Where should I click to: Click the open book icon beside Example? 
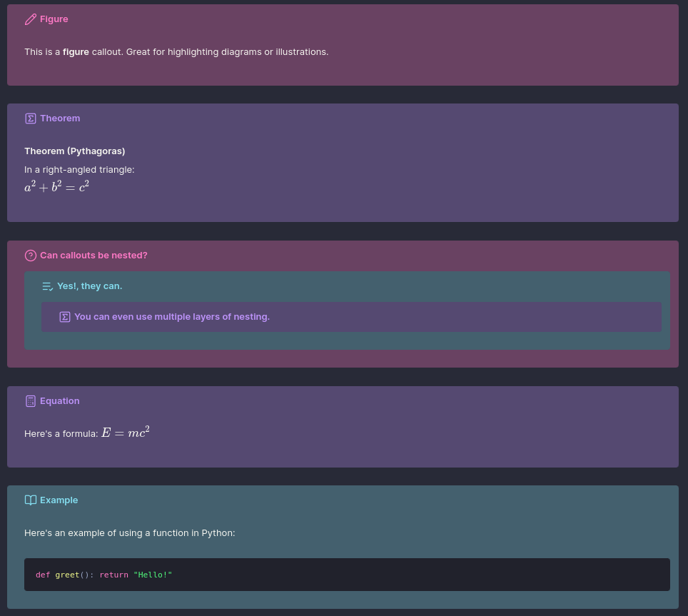[x=30, y=500]
